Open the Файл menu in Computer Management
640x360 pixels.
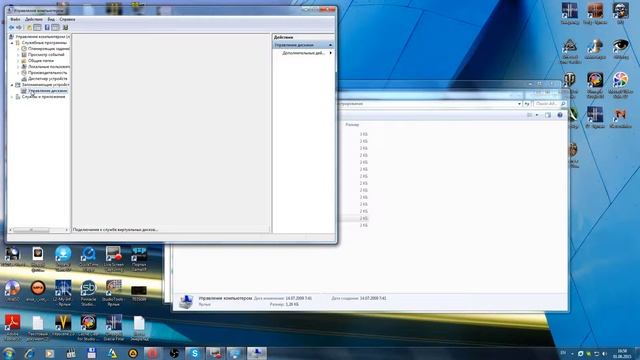(15, 19)
